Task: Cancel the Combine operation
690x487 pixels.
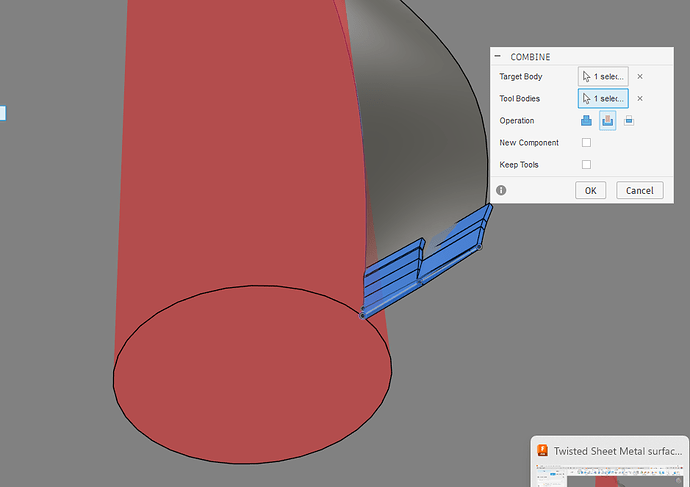Action: pos(639,190)
